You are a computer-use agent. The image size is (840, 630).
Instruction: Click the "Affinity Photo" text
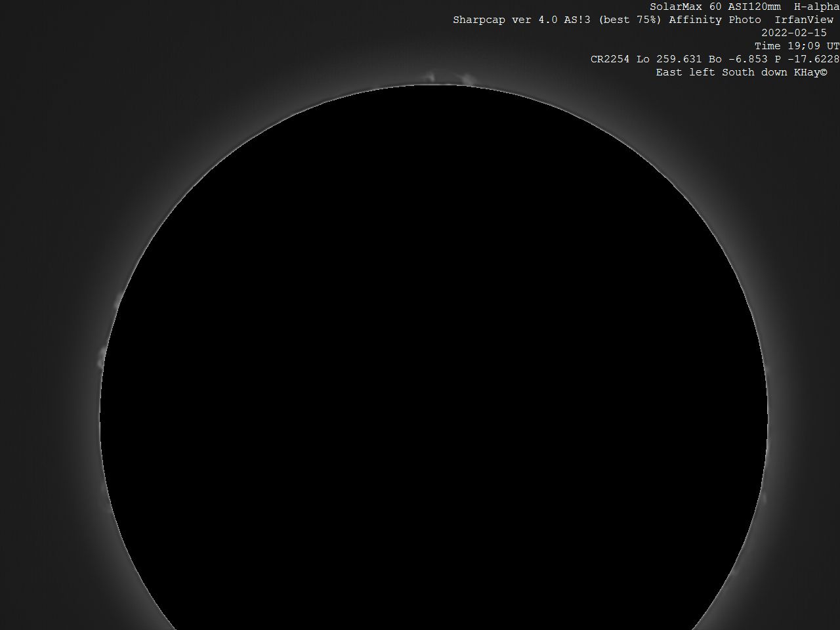coord(715,20)
